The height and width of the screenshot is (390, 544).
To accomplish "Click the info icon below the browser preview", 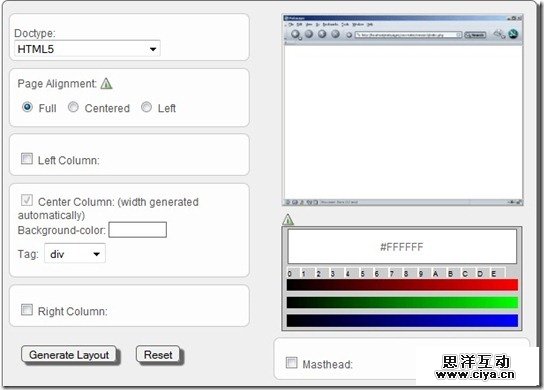I will click(x=288, y=219).
